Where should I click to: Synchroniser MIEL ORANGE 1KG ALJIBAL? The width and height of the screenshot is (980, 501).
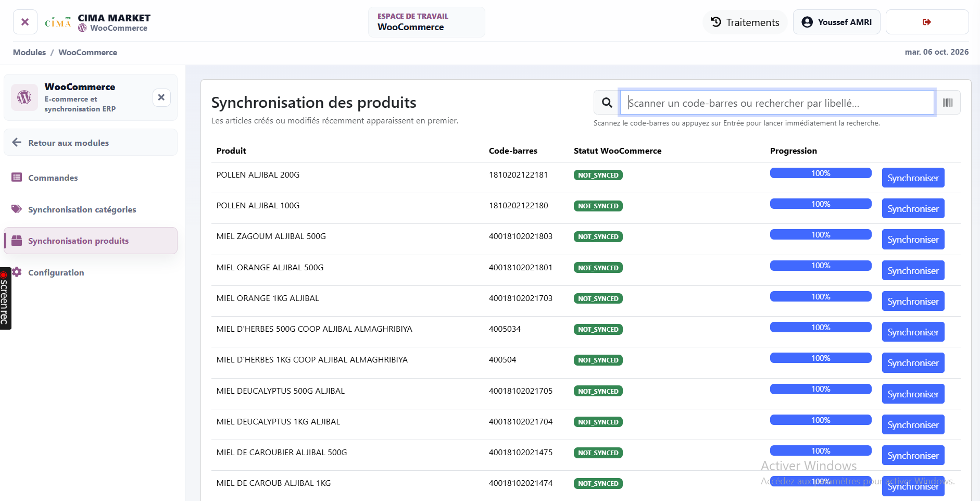(913, 302)
